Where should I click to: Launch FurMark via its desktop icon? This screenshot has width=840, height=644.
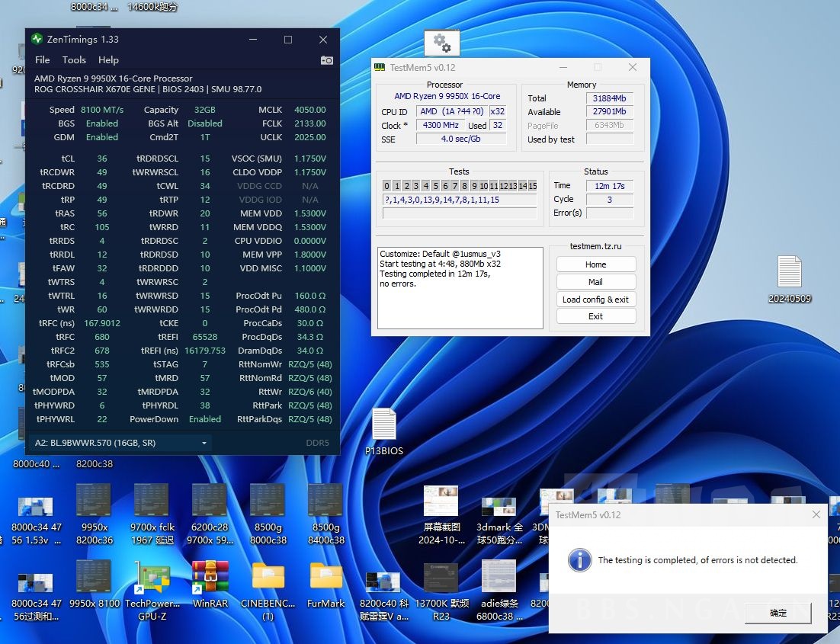point(325,577)
